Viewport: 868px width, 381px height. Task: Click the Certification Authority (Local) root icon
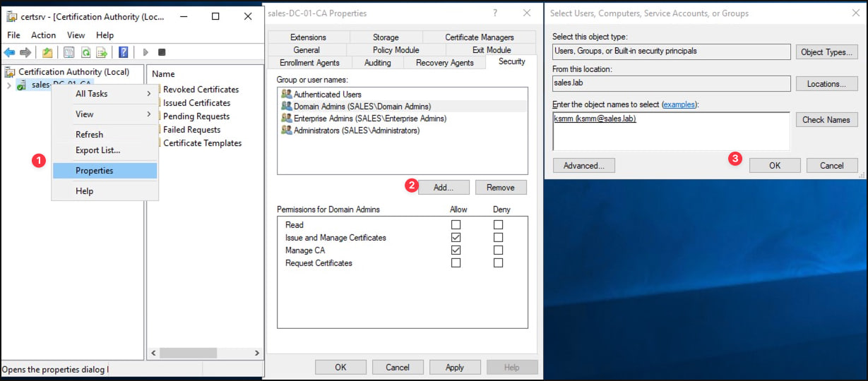pos(11,72)
